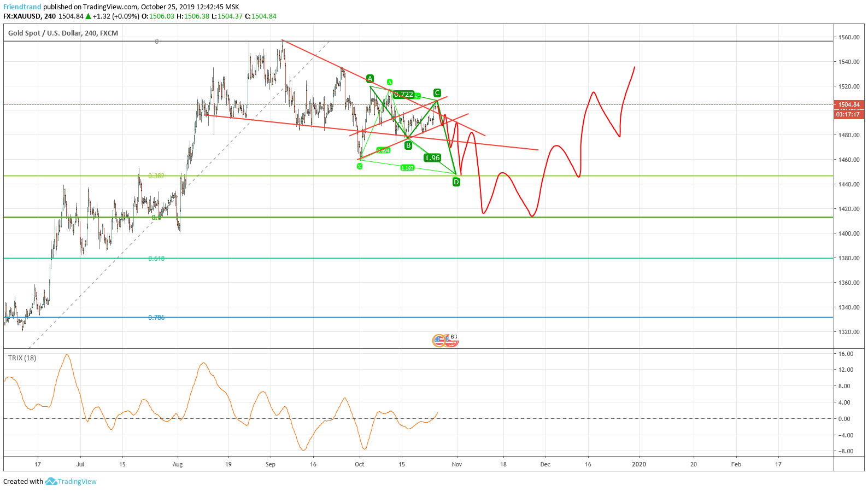The width and height of the screenshot is (868, 491).
Task: Click the Gold Spot / U.S. Dollar title
Action: click(63, 33)
